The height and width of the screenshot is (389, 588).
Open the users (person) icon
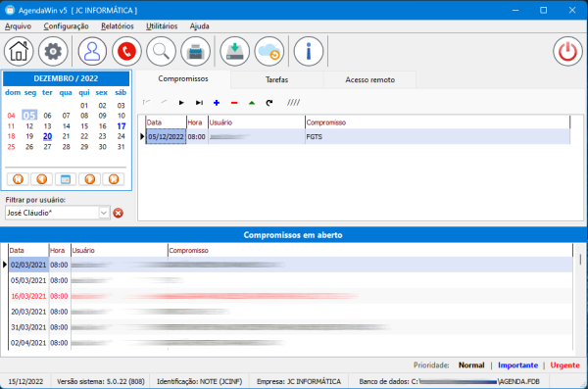pyautogui.click(x=92, y=51)
